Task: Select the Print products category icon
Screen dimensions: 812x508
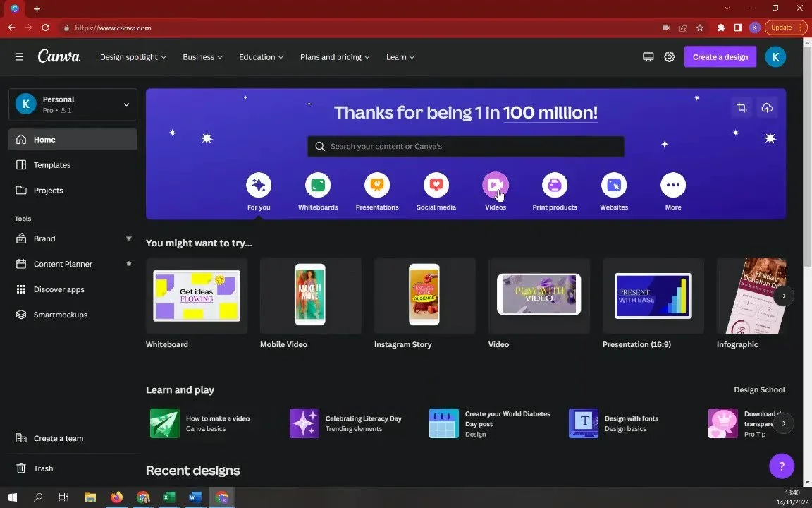Action: (x=555, y=185)
